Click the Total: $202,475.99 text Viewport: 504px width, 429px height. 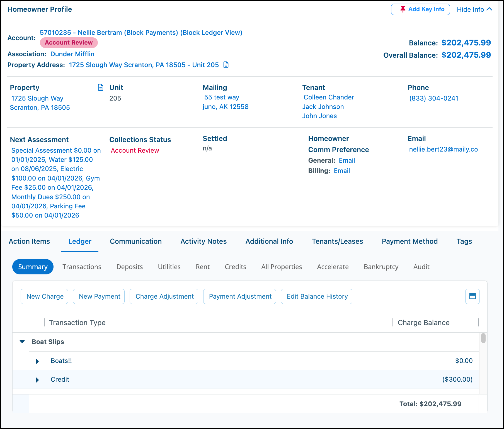click(x=430, y=404)
